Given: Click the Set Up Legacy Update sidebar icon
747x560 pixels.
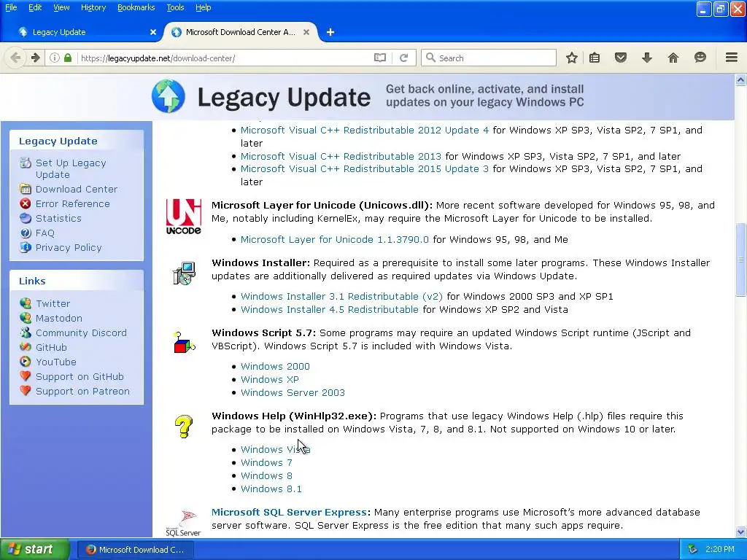Looking at the screenshot, I should [26, 163].
